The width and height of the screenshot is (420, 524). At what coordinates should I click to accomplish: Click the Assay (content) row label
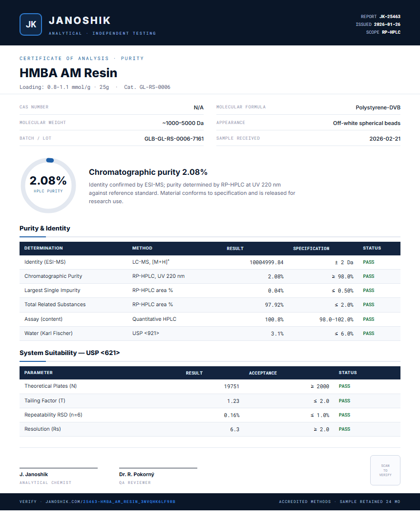43,319
